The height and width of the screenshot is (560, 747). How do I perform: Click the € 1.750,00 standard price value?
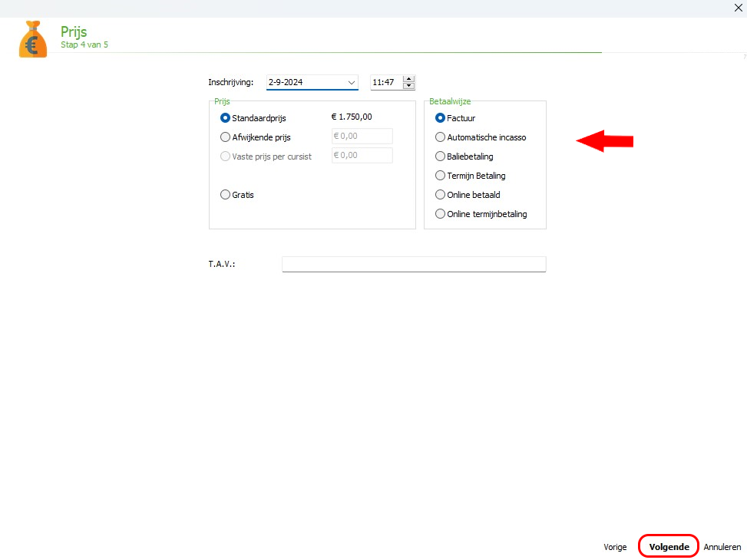[x=352, y=117]
